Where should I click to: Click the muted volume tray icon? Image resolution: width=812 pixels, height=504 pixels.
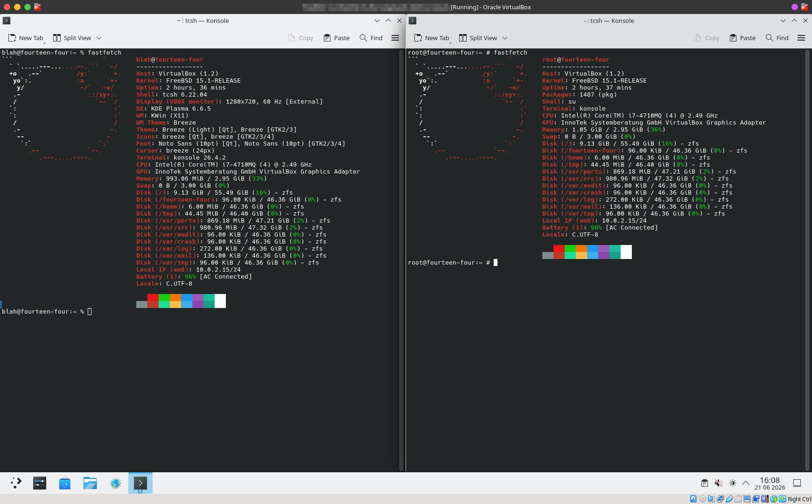click(x=719, y=483)
